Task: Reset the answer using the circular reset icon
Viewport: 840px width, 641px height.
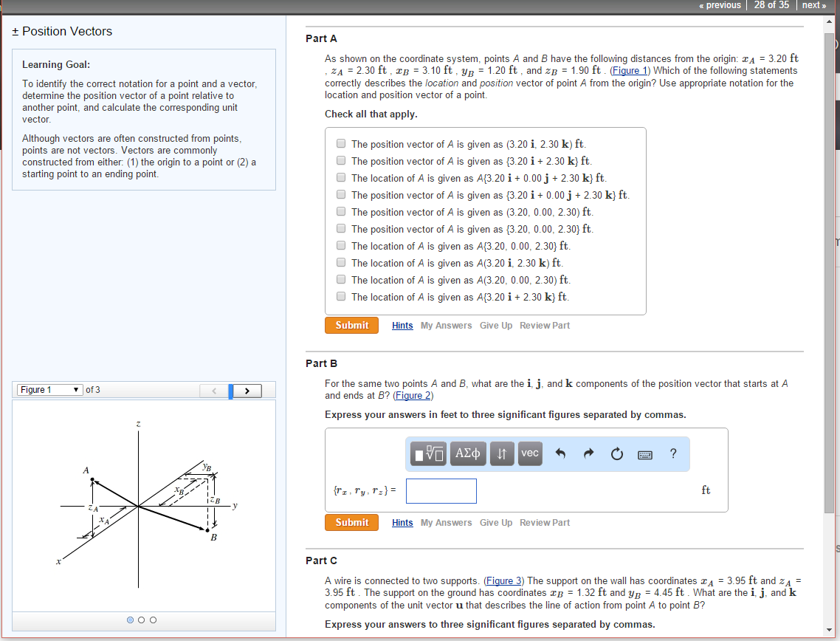Action: click(616, 453)
